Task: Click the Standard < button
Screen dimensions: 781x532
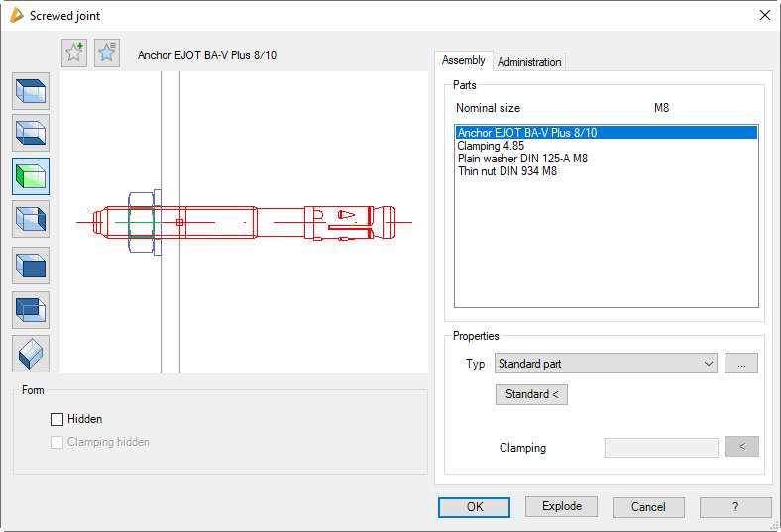Action: coord(531,394)
